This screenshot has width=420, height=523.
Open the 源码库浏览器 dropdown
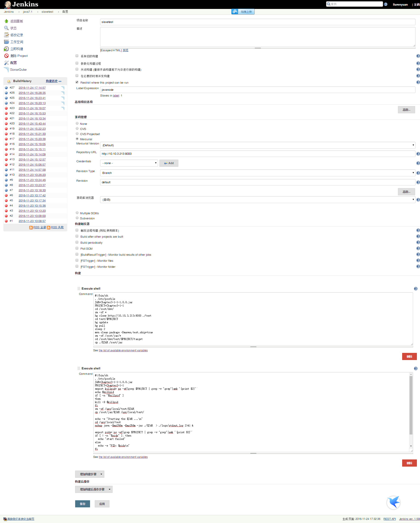[x=258, y=200]
